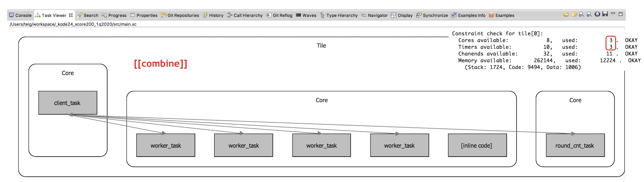This screenshot has height=182, width=644.
Task: Click the 'Cores available:' line
Action: [548, 40]
